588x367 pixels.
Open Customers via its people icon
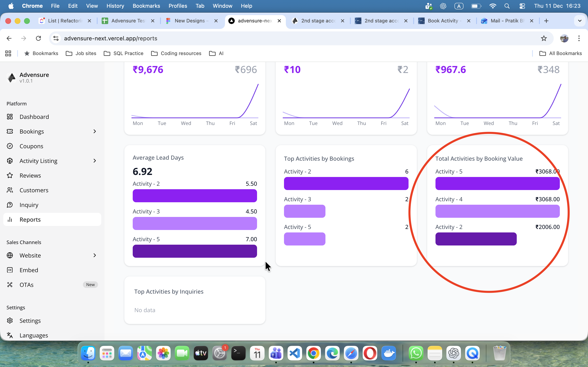click(x=10, y=190)
